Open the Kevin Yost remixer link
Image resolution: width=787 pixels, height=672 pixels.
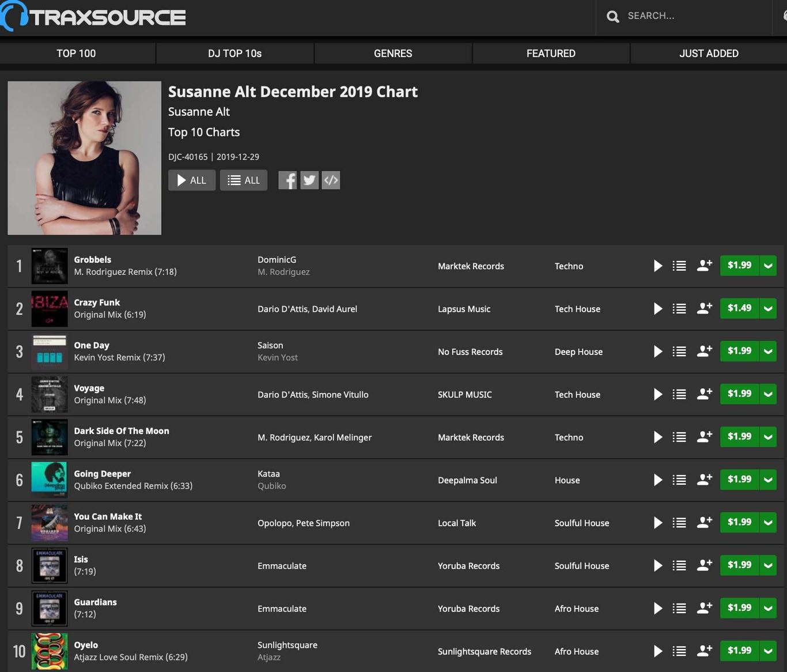pyautogui.click(x=278, y=357)
